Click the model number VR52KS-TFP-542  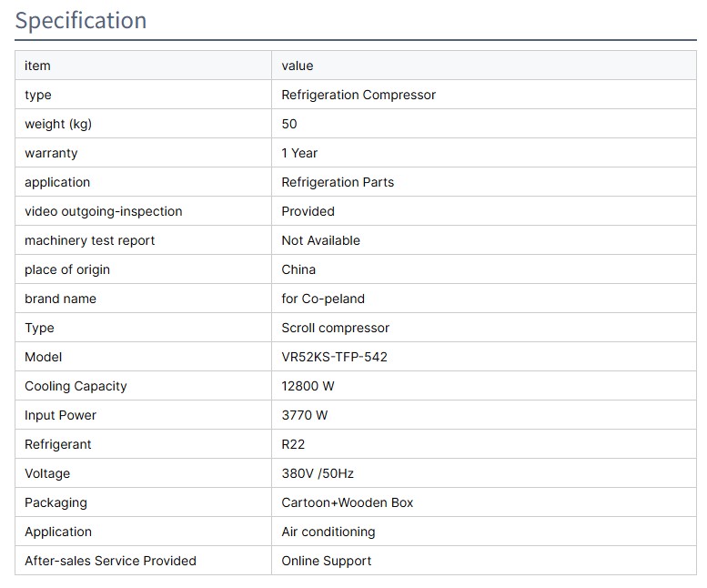pyautogui.click(x=334, y=357)
